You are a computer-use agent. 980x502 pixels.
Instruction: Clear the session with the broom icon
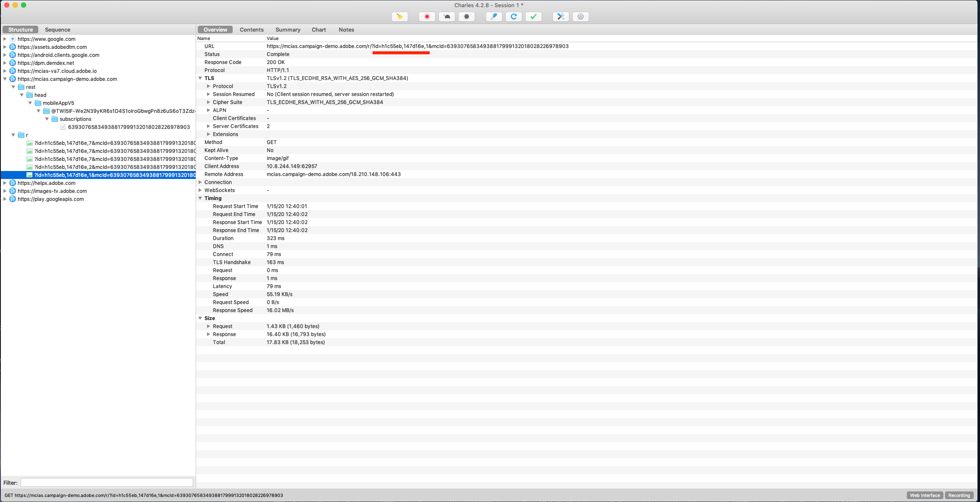click(399, 17)
